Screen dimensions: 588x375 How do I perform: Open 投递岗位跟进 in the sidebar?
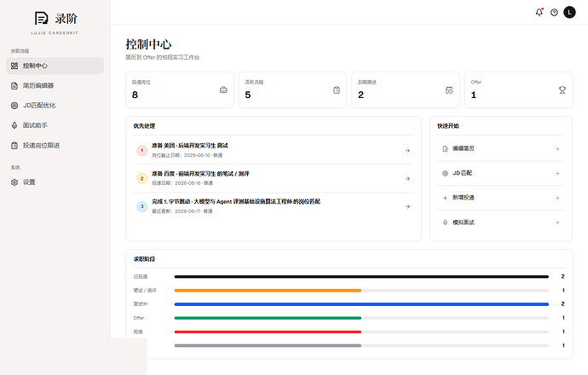(x=55, y=146)
